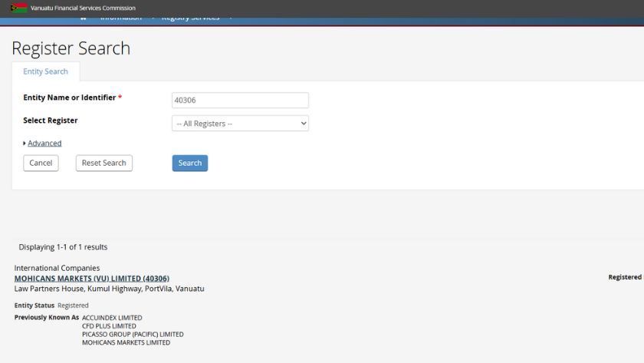
Task: Click the Displaying 1-1 of 1 results text
Action: 63,247
